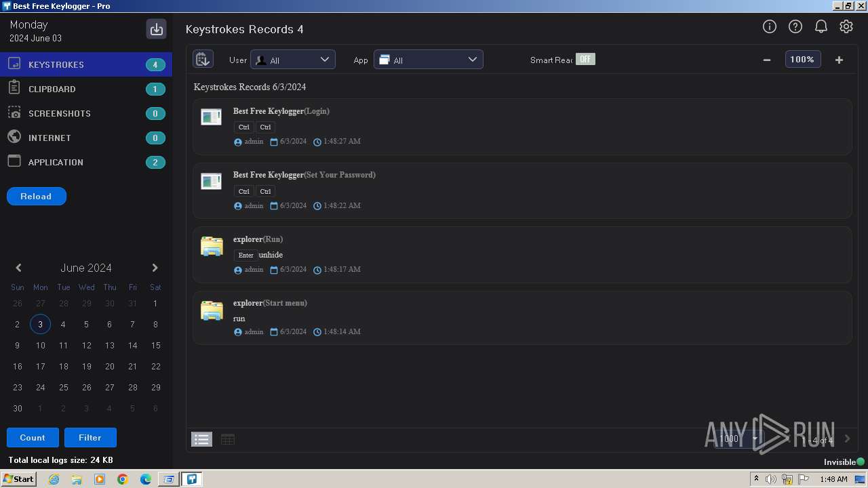Select June 15 in the calendar

coord(155,346)
